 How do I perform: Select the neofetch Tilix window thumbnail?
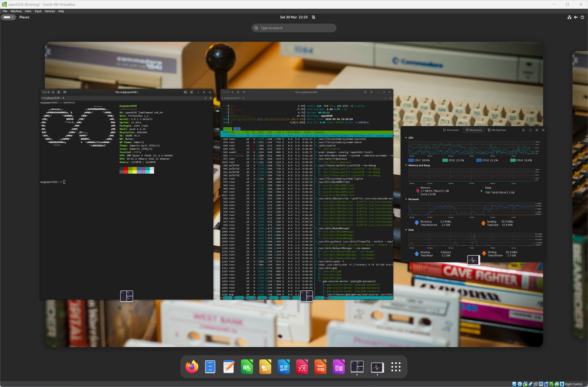coord(126,194)
